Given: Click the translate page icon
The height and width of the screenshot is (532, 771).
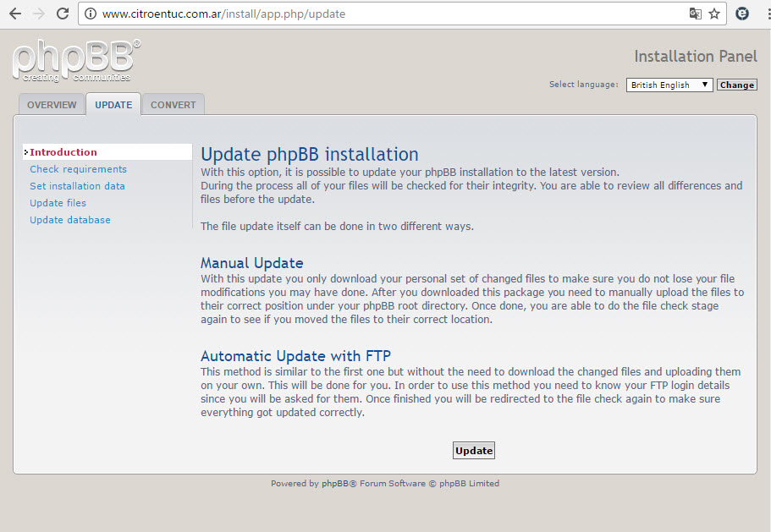Looking at the screenshot, I should [695, 14].
